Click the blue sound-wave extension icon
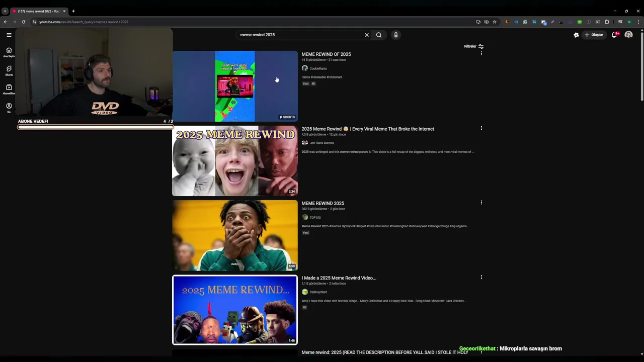 516,22
